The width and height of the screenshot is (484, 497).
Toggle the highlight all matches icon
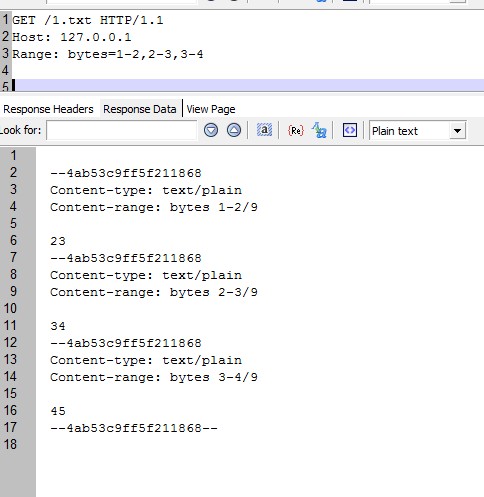pyautogui.click(x=264, y=130)
